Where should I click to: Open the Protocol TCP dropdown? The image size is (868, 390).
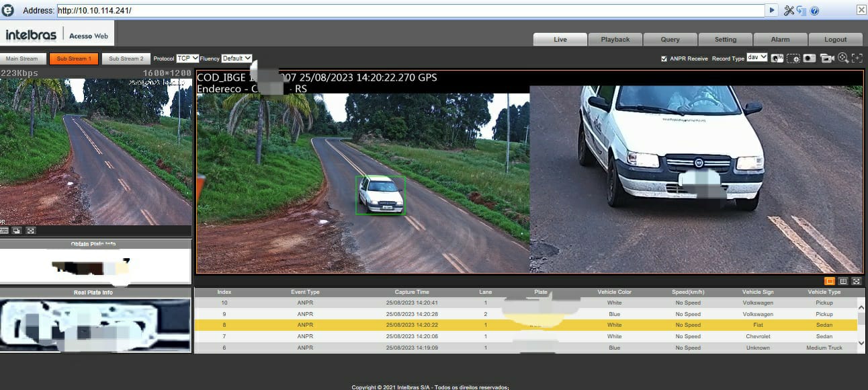(187, 58)
